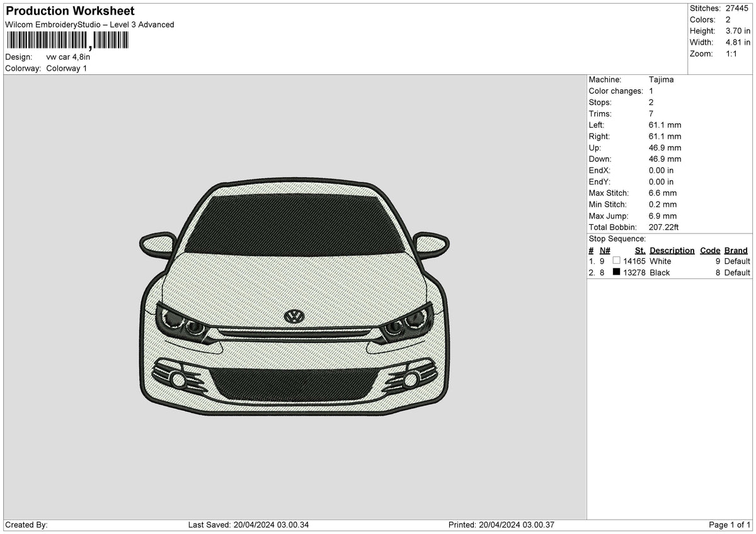Click the 'Colorway 1' value
Viewport: 756px width, 534px height.
click(x=67, y=68)
